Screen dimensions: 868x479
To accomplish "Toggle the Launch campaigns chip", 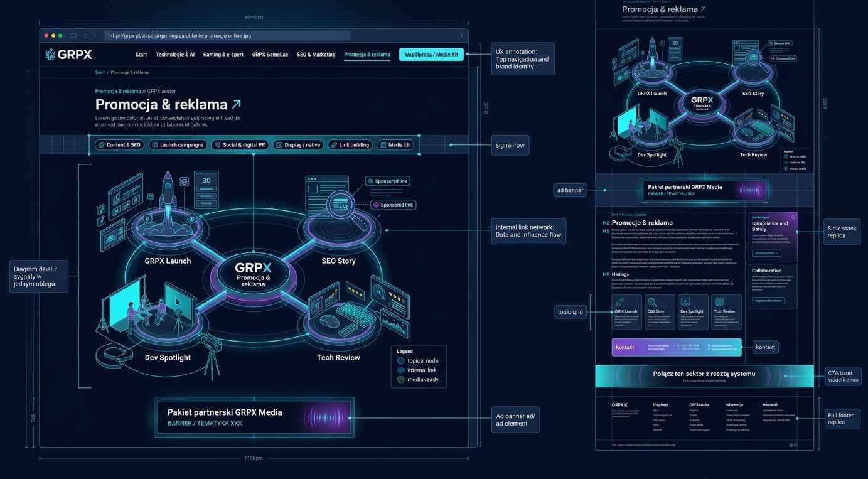I will click(x=178, y=145).
